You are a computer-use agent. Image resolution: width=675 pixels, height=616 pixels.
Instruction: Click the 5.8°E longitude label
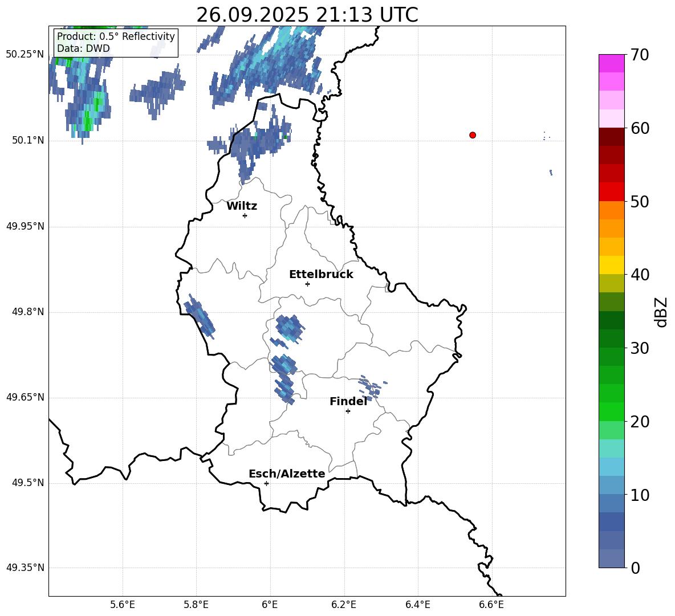click(x=196, y=605)
